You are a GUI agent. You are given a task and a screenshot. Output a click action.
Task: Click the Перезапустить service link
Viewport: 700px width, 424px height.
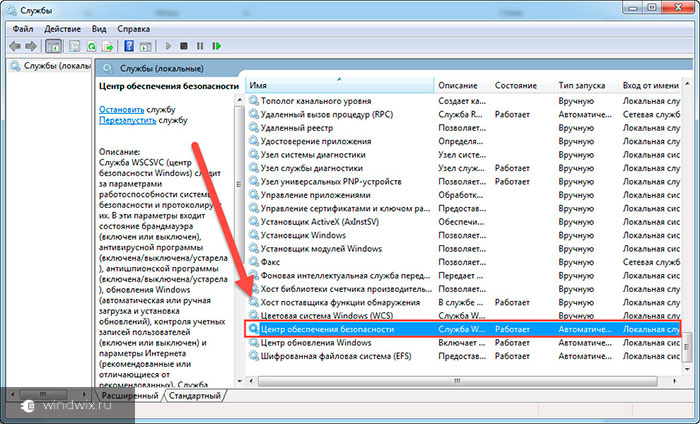[x=127, y=120]
